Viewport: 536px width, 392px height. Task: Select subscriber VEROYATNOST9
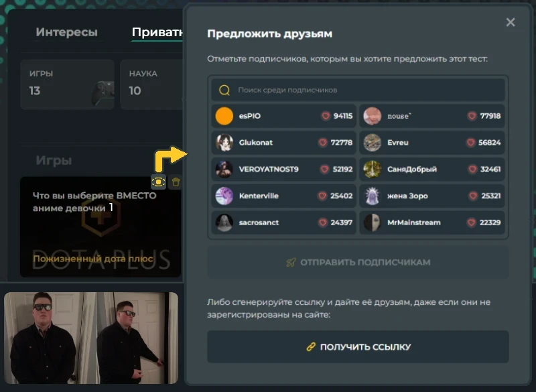click(x=283, y=169)
